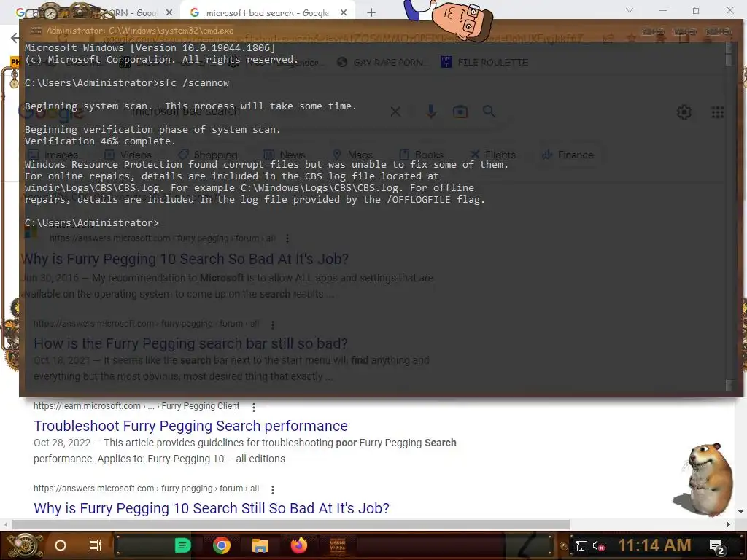Image resolution: width=747 pixels, height=560 pixels.
Task: Open the green chat app on taskbar
Action: click(x=182, y=545)
